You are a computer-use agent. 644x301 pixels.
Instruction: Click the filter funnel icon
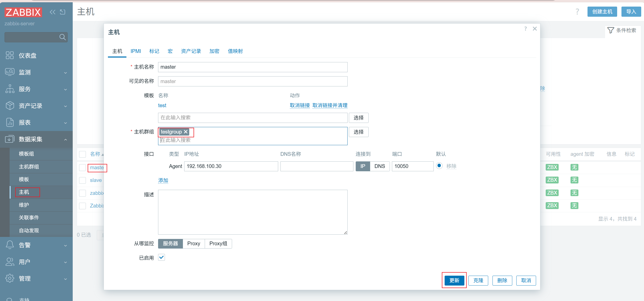coord(611,30)
